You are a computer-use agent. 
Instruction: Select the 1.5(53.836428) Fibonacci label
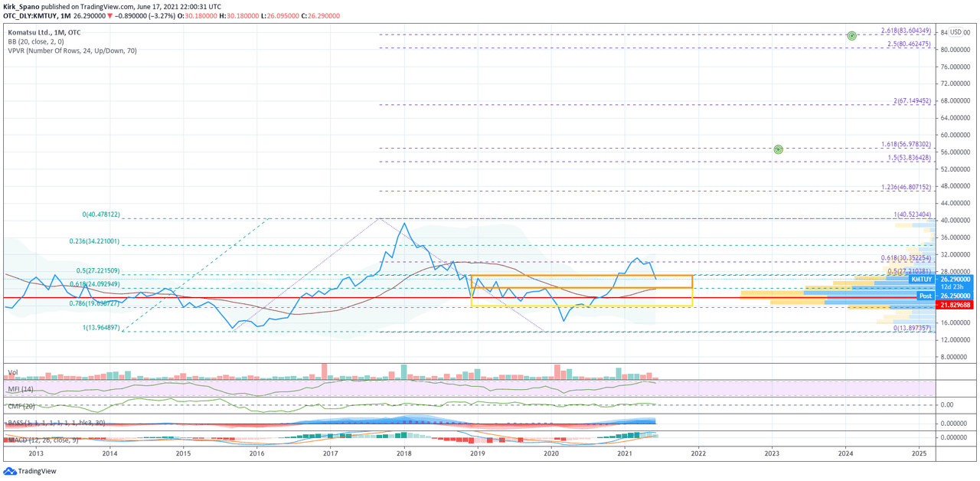coord(909,158)
